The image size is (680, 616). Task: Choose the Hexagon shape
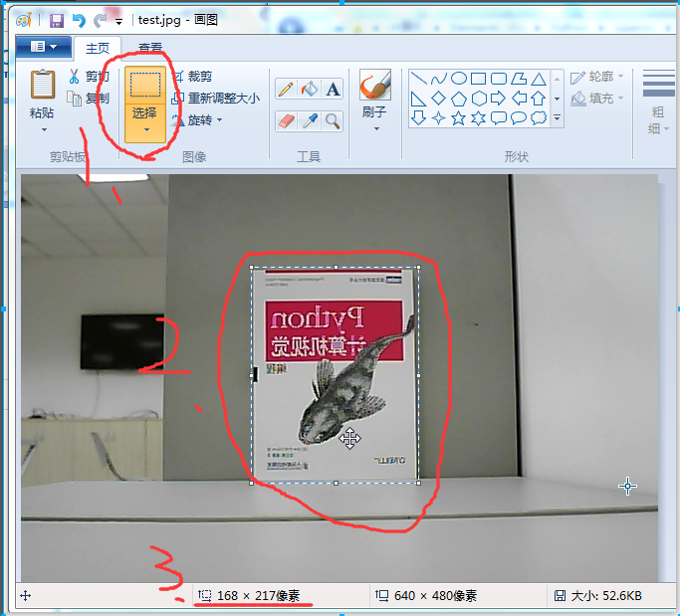(478, 99)
